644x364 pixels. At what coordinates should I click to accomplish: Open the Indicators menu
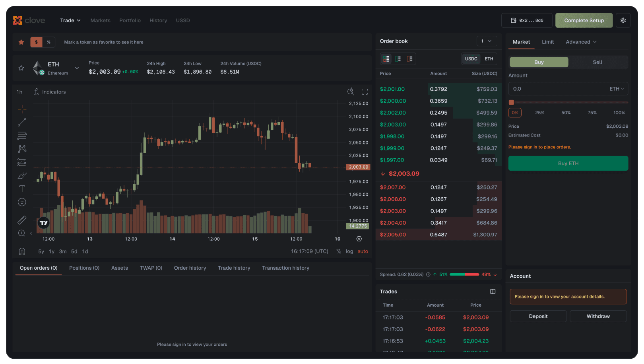click(x=50, y=92)
